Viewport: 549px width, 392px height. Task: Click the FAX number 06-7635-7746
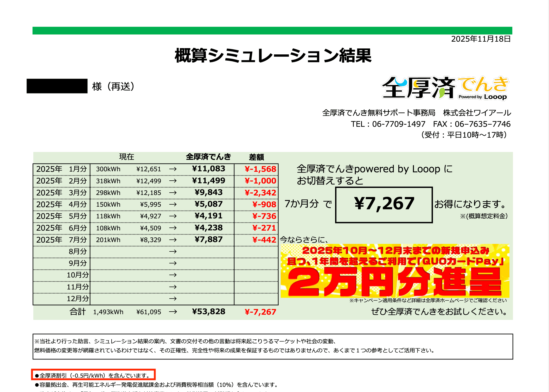(x=482, y=124)
